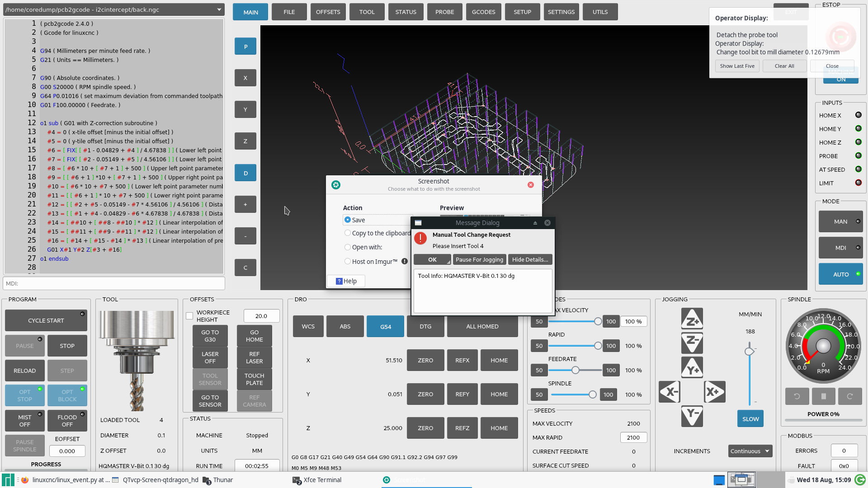Open Xfce Terminal from taskbar
This screenshot has height=488, width=868.
317,480
